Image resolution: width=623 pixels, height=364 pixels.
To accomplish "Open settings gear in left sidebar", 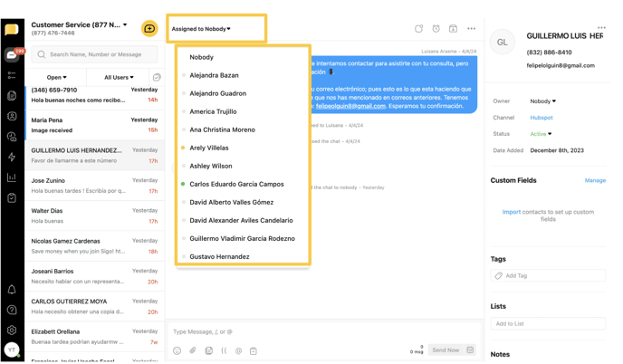I will coord(12,330).
